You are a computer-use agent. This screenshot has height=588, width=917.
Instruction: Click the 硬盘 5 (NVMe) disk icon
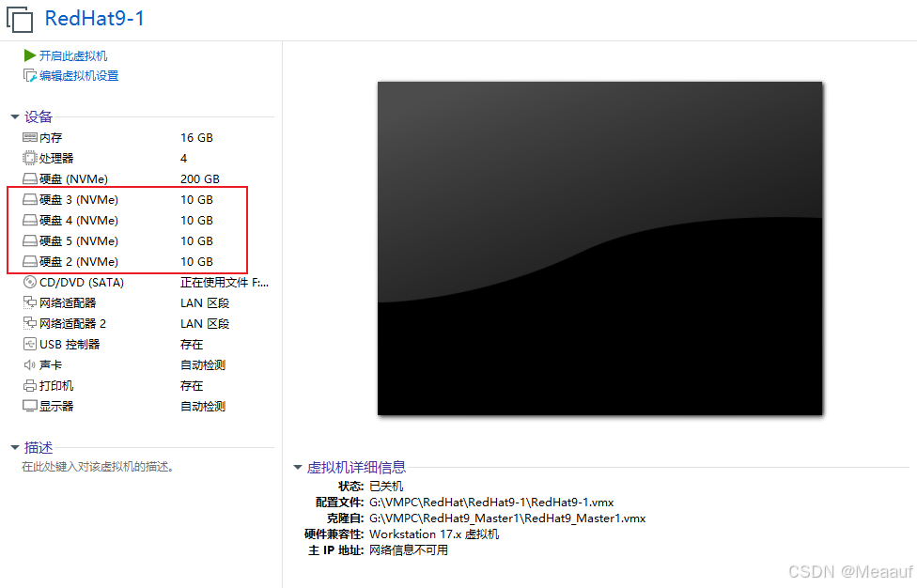point(30,240)
